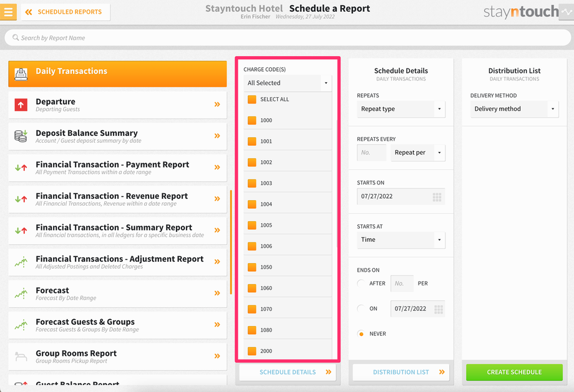The height and width of the screenshot is (392, 574).
Task: Click the Deposit Balance Summary coins icon
Action: [x=21, y=136]
